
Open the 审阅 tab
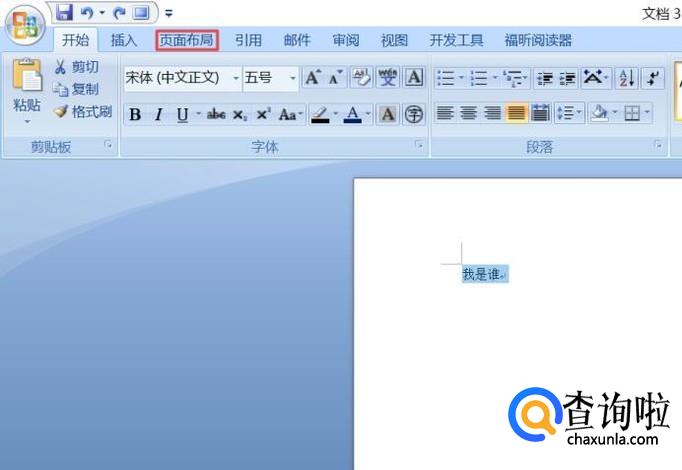[346, 40]
